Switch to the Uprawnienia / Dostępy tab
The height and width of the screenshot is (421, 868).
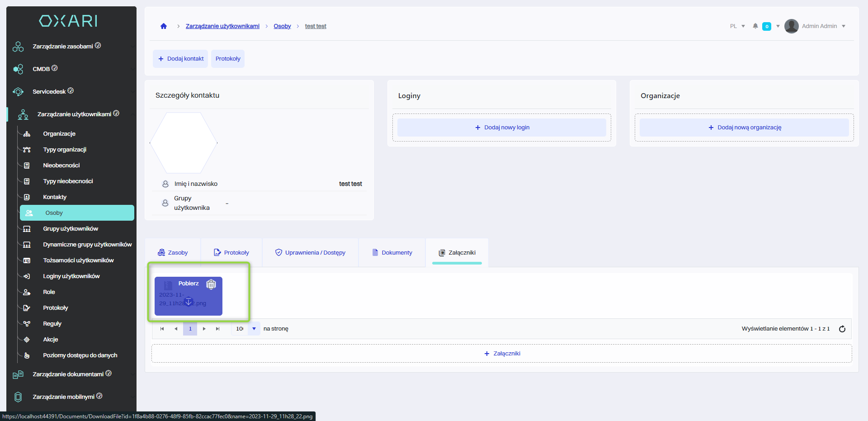310,252
